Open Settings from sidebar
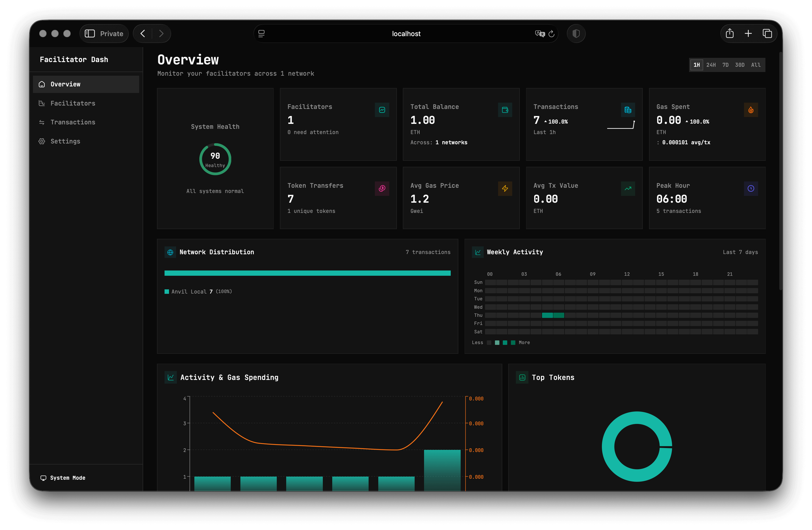This screenshot has width=812, height=530. (x=65, y=141)
